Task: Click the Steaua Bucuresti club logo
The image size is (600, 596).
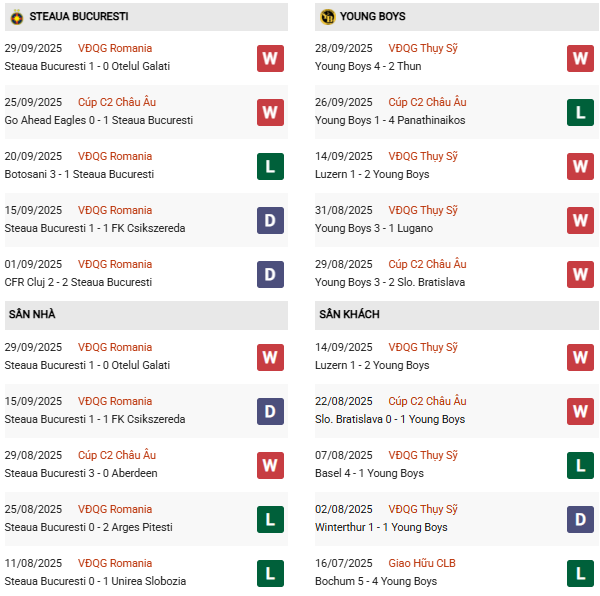Action: [x=16, y=17]
